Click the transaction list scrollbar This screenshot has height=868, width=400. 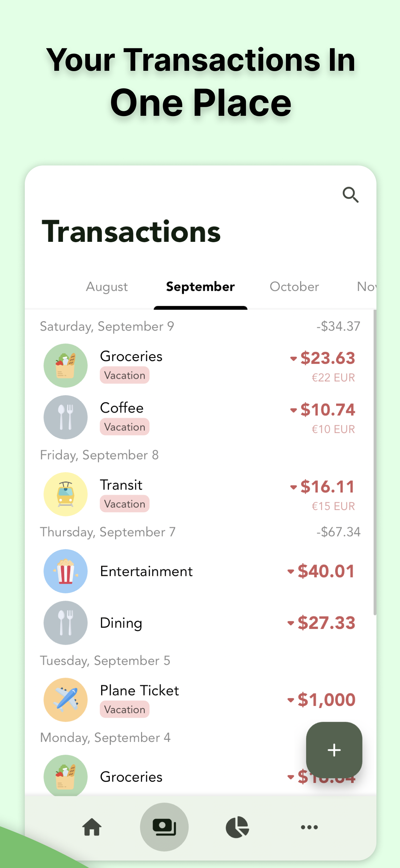click(x=374, y=462)
